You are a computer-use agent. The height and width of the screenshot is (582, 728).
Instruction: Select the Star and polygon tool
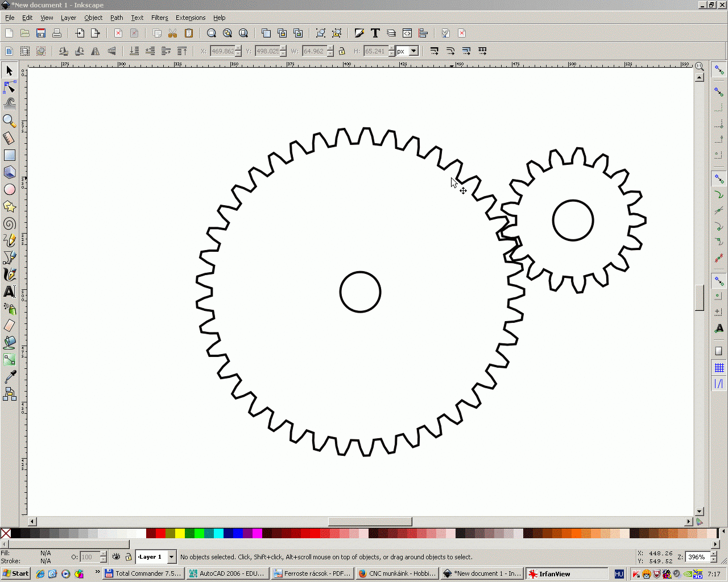10,206
